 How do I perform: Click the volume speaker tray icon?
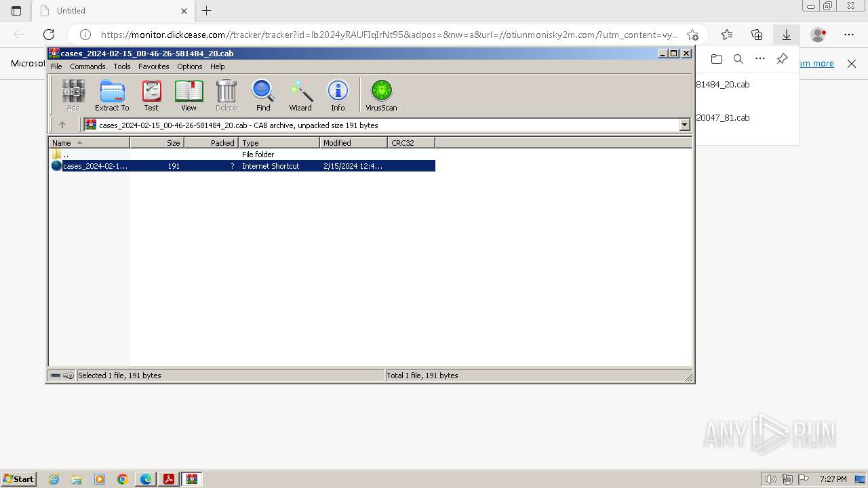[x=770, y=479]
